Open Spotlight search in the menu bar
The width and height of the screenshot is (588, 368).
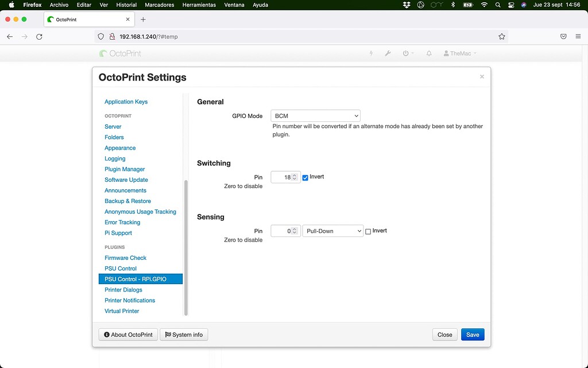(x=497, y=5)
